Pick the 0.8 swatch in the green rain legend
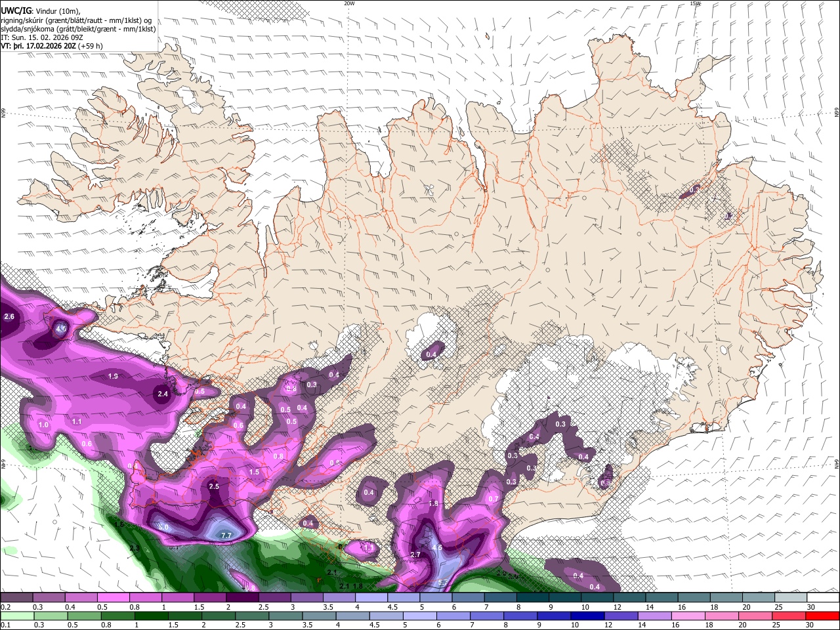 click(117, 616)
